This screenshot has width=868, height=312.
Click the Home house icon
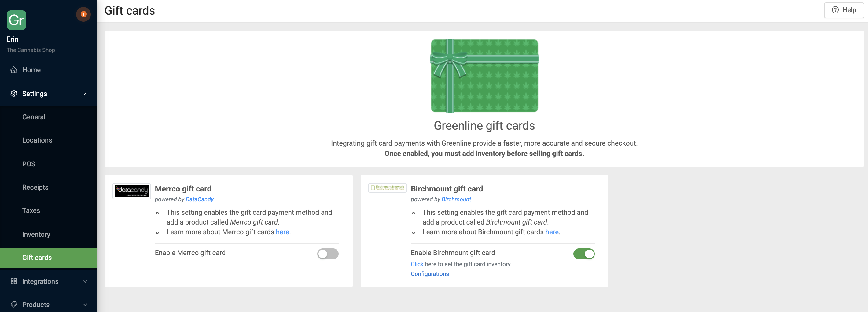14,70
